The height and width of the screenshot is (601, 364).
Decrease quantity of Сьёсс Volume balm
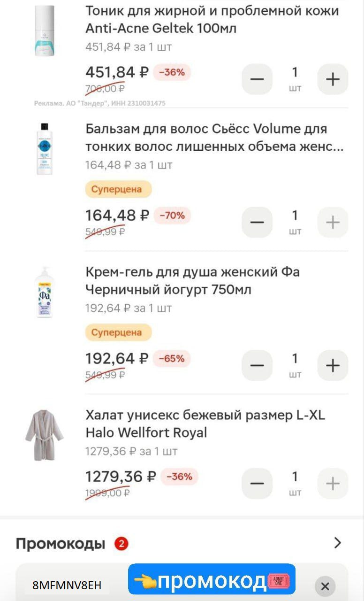[257, 222]
